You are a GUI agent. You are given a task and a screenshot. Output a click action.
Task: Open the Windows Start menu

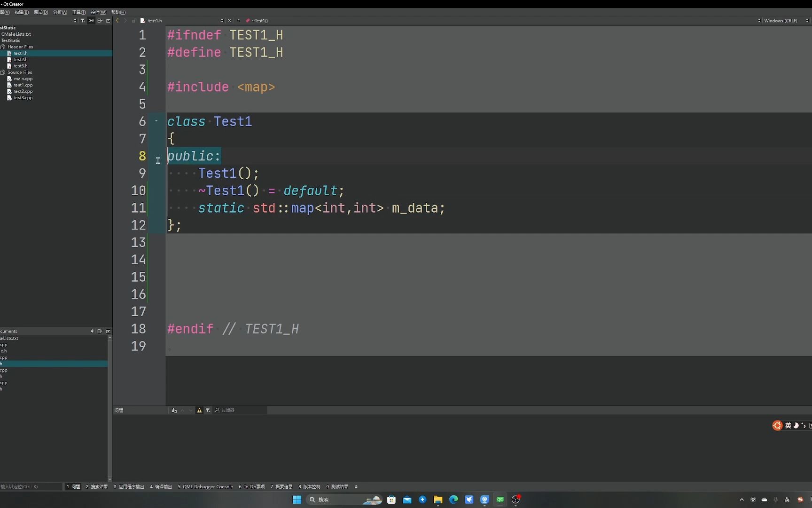pos(297,500)
